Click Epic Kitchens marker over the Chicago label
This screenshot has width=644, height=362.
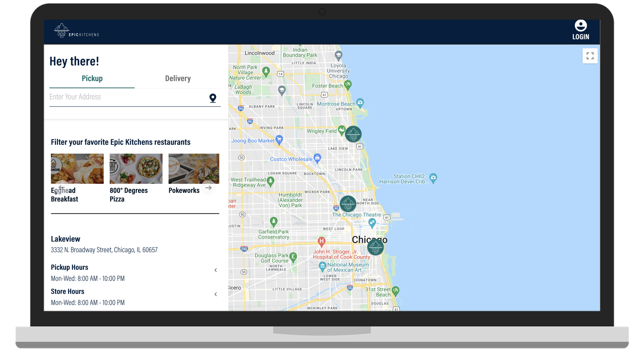coord(375,247)
